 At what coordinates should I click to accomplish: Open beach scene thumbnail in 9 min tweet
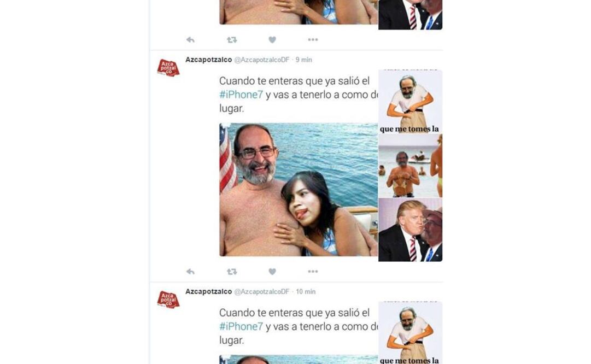[x=410, y=166]
